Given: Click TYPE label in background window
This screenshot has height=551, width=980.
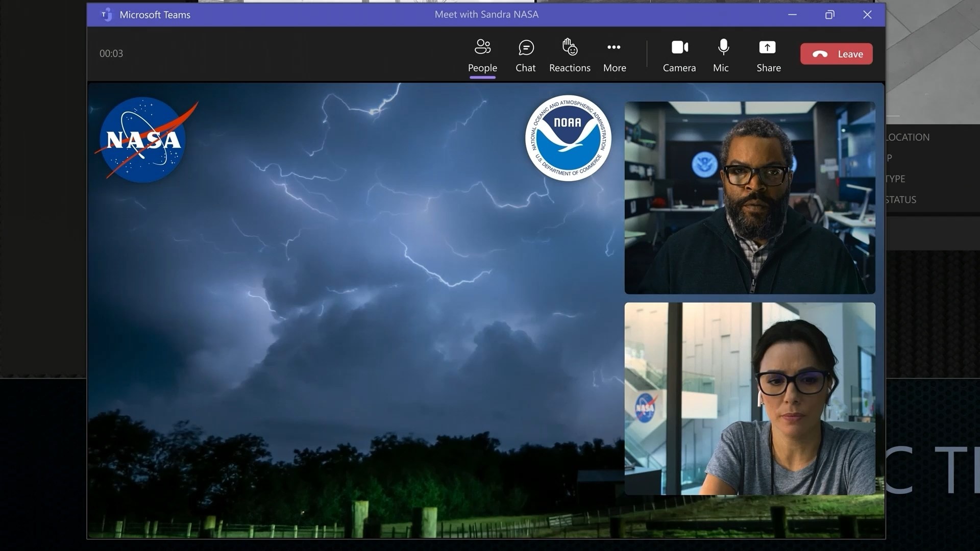Looking at the screenshot, I should pyautogui.click(x=896, y=179).
